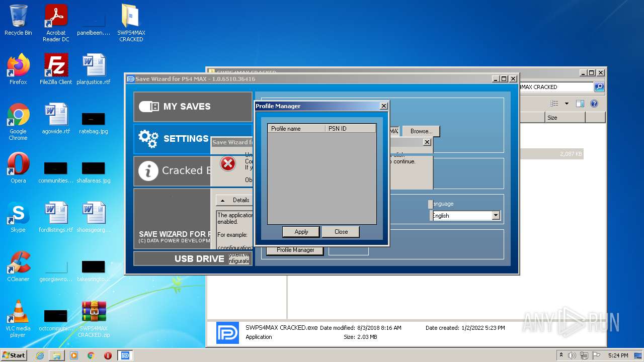The image size is (644, 362).
Task: Open shallareas.jpg image file
Action: pos(94,172)
